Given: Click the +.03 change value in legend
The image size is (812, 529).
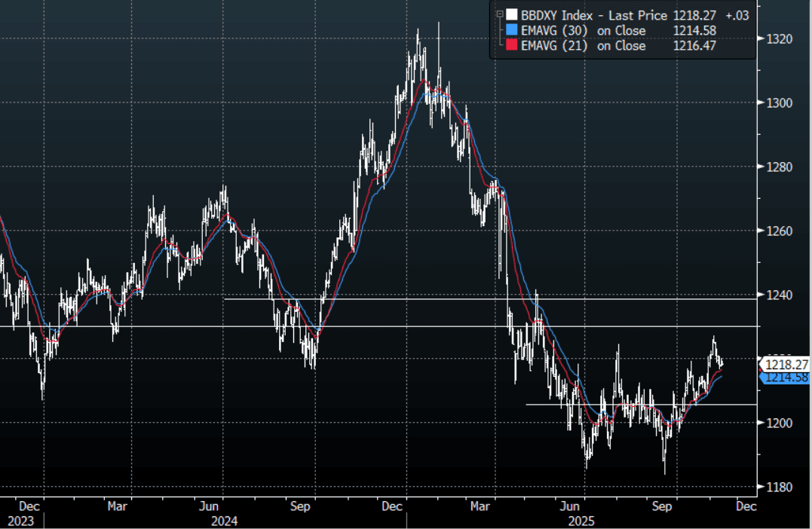Looking at the screenshot, I should tap(737, 15).
